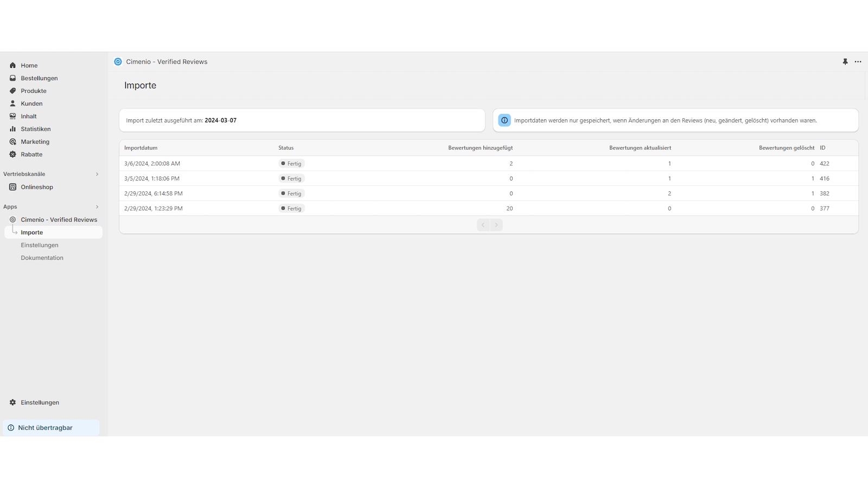Image resolution: width=868 pixels, height=488 pixels.
Task: Click import ID 382 cell
Action: tap(825, 193)
